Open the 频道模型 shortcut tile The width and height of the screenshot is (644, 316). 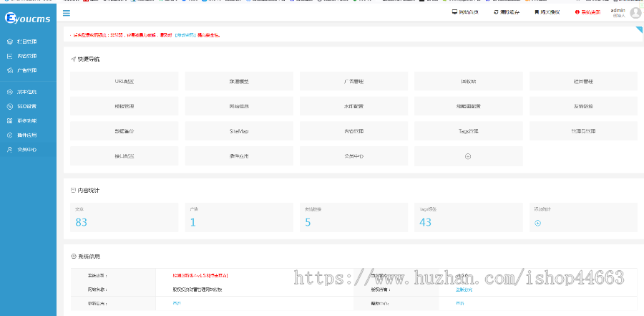coord(239,81)
